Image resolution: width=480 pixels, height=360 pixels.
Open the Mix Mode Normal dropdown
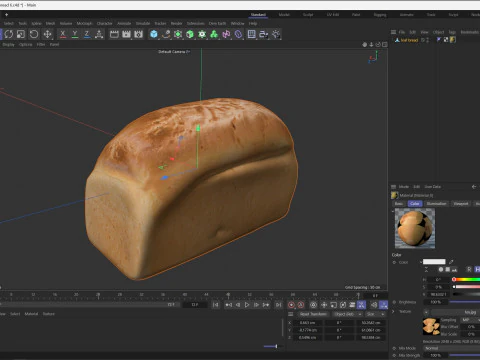(x=452, y=348)
